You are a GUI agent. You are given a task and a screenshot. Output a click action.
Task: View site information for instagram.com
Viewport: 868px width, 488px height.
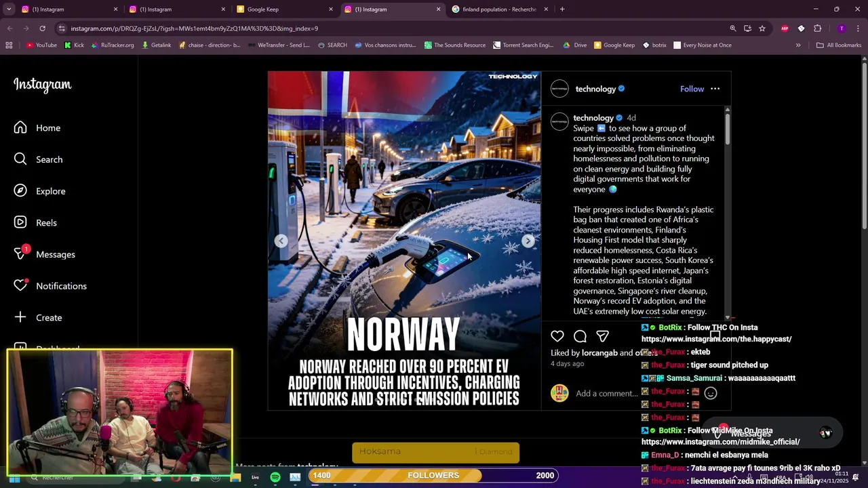(62, 28)
